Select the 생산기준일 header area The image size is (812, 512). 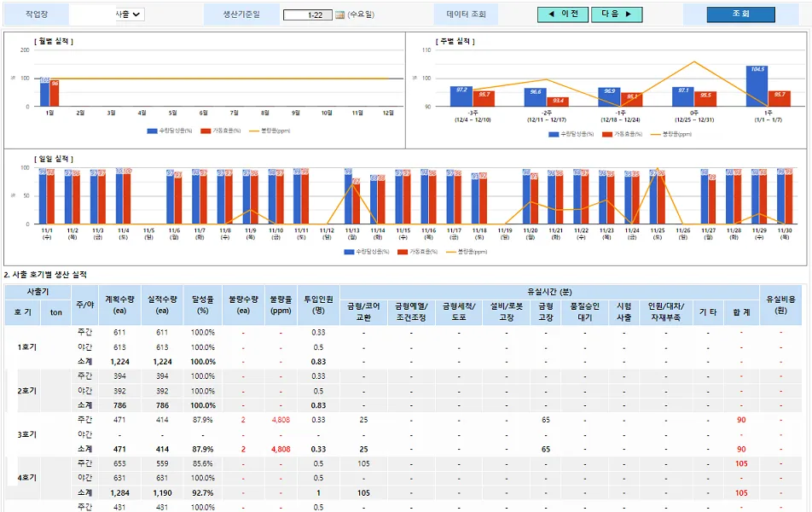pyautogui.click(x=243, y=13)
